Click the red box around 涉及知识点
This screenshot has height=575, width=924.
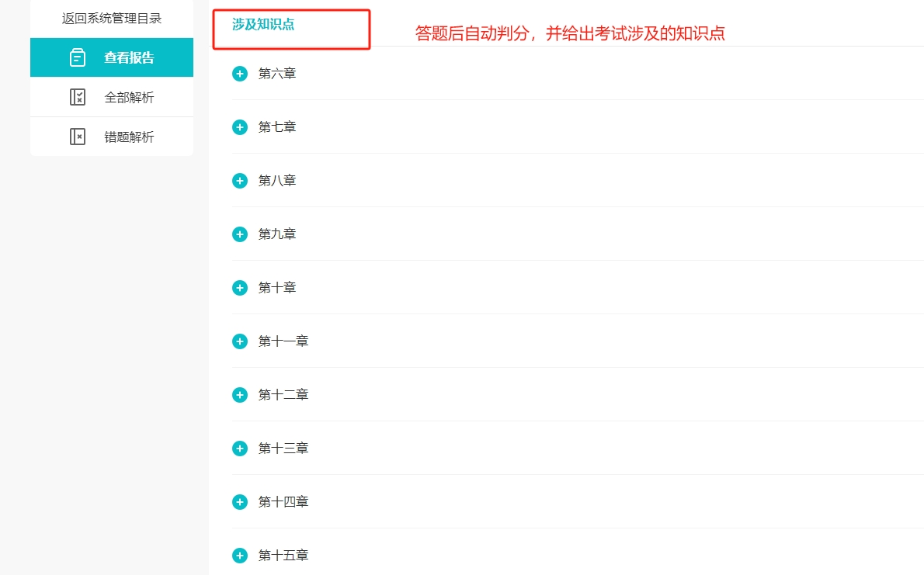291,29
